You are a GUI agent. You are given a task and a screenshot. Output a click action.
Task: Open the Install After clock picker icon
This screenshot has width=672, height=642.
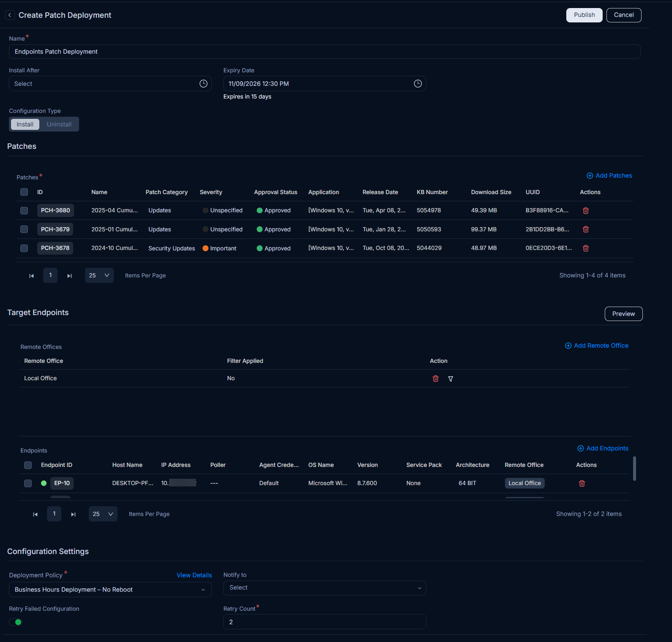pyautogui.click(x=203, y=84)
